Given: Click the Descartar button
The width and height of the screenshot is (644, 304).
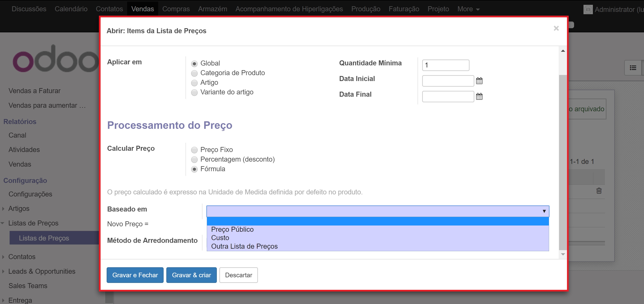Looking at the screenshot, I should [x=238, y=275].
